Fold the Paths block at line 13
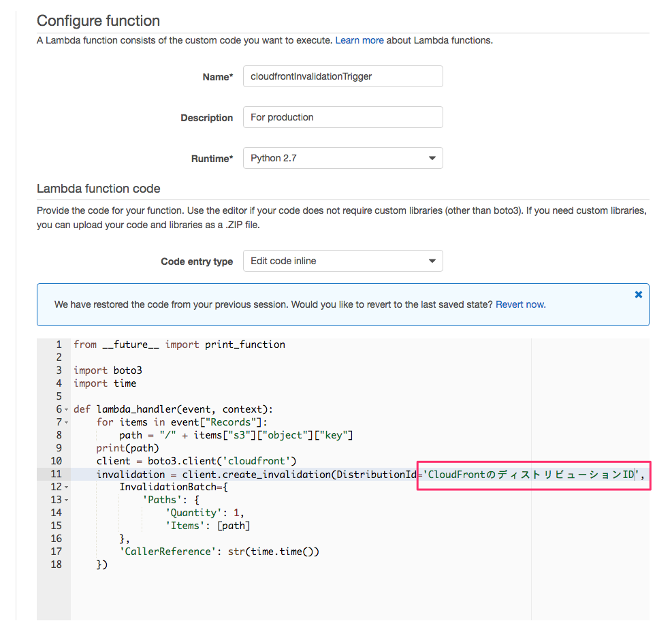 pyautogui.click(x=66, y=500)
